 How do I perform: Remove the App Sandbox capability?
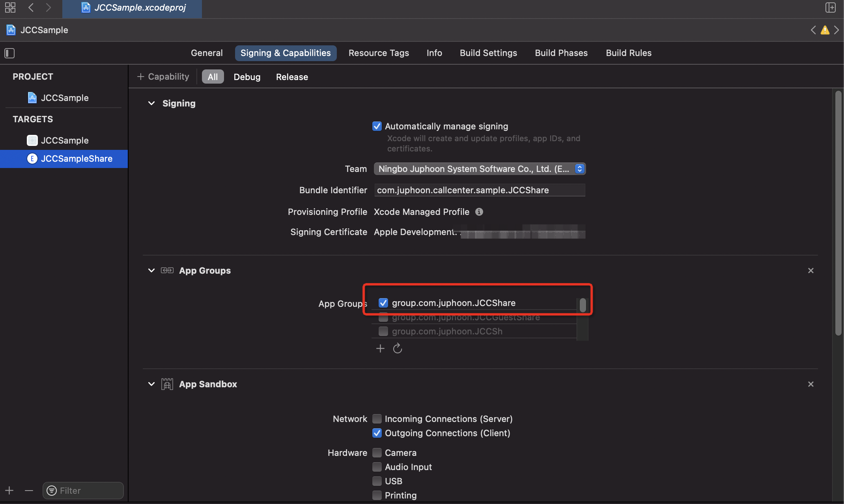811,384
